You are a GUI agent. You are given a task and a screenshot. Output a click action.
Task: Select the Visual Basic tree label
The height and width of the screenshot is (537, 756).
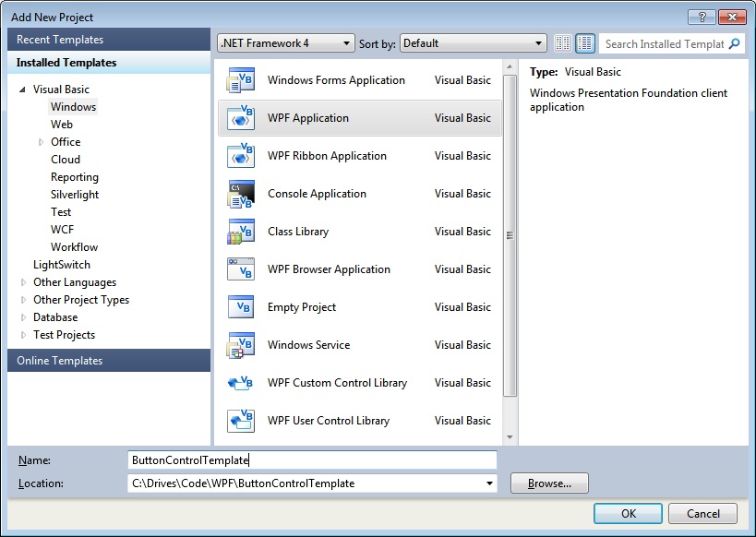pos(61,89)
